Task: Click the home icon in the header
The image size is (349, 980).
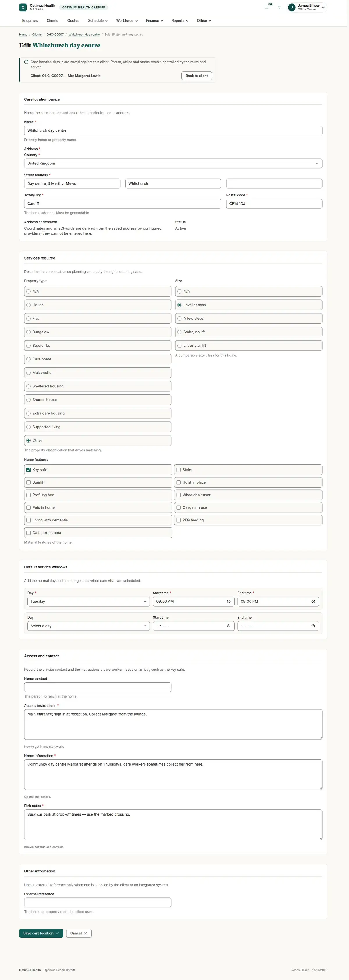Action: pos(279,8)
